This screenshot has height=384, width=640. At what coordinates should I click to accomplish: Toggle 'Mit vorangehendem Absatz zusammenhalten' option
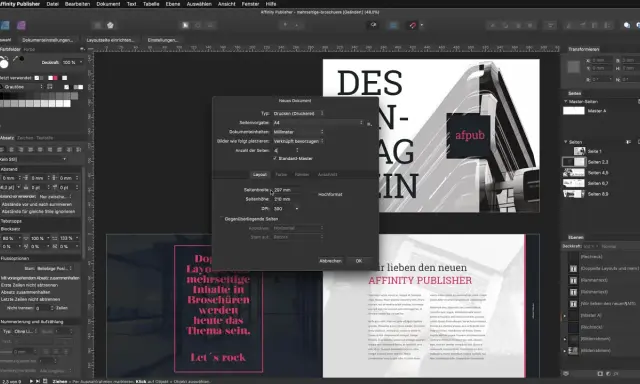[x=40, y=278]
